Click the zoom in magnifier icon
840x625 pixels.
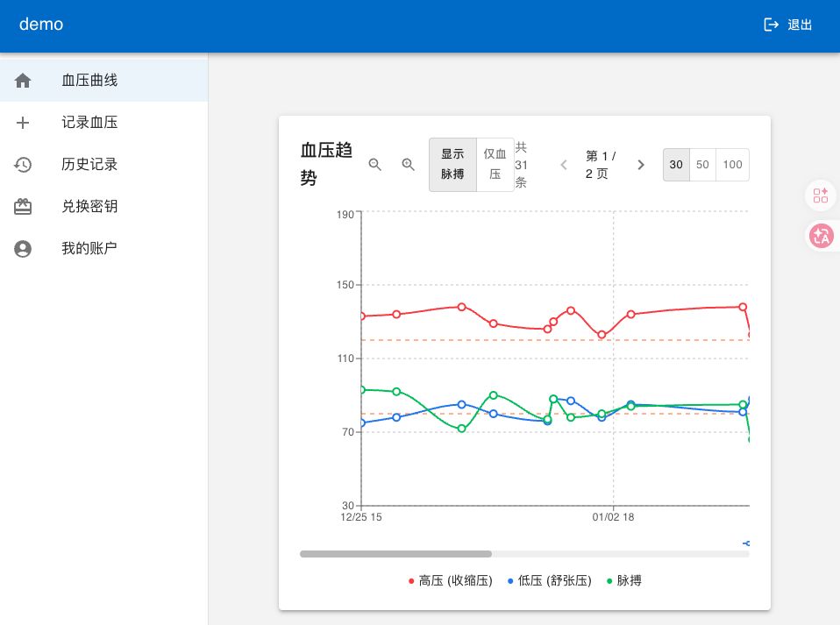coord(408,165)
